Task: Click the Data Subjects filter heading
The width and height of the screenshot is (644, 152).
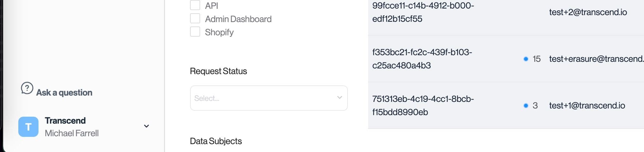Action: [216, 141]
